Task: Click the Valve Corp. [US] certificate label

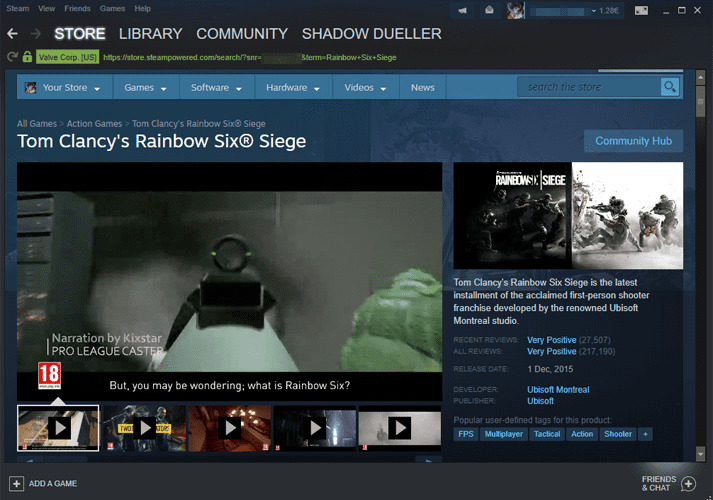Action: [67, 57]
